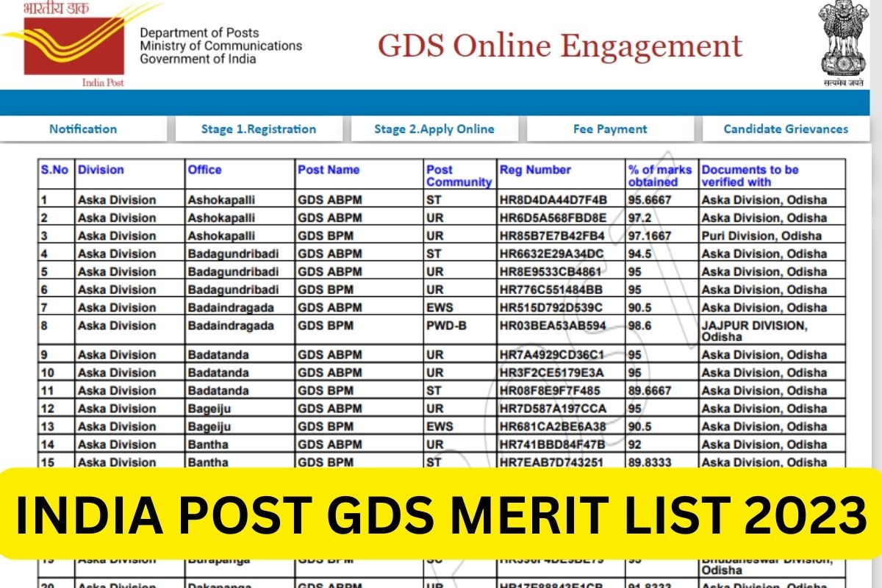Select reg number HR741BBD84F47B
882x588 pixels.
[553, 445]
